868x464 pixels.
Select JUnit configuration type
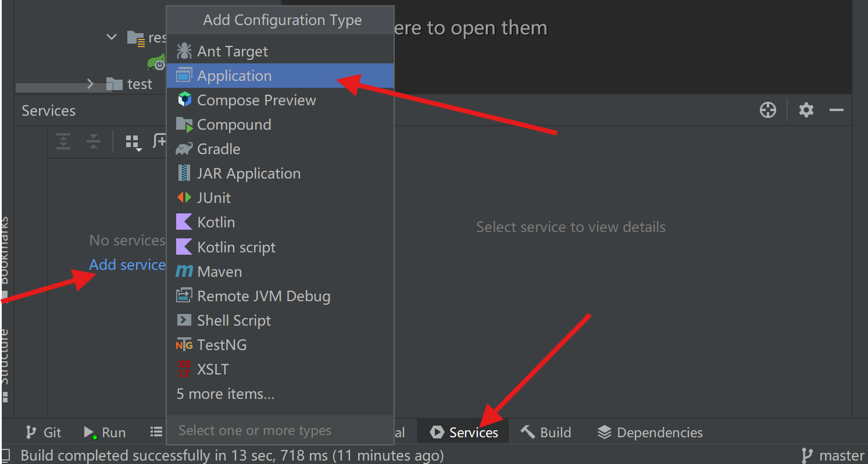pyautogui.click(x=280, y=198)
